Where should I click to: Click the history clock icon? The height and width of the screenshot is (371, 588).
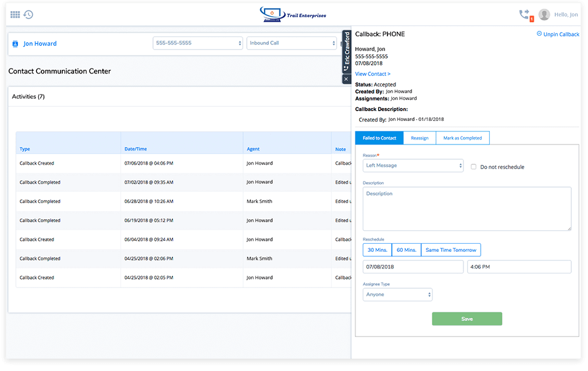28,15
